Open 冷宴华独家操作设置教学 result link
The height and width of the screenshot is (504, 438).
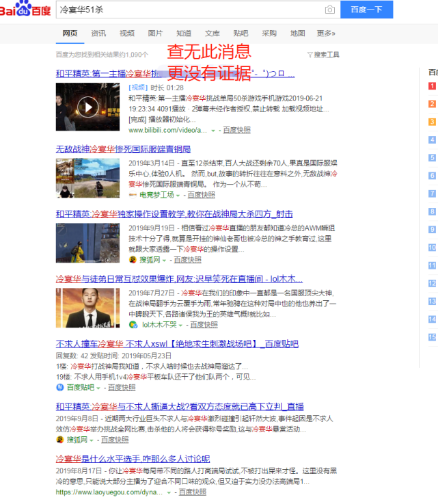click(x=174, y=214)
